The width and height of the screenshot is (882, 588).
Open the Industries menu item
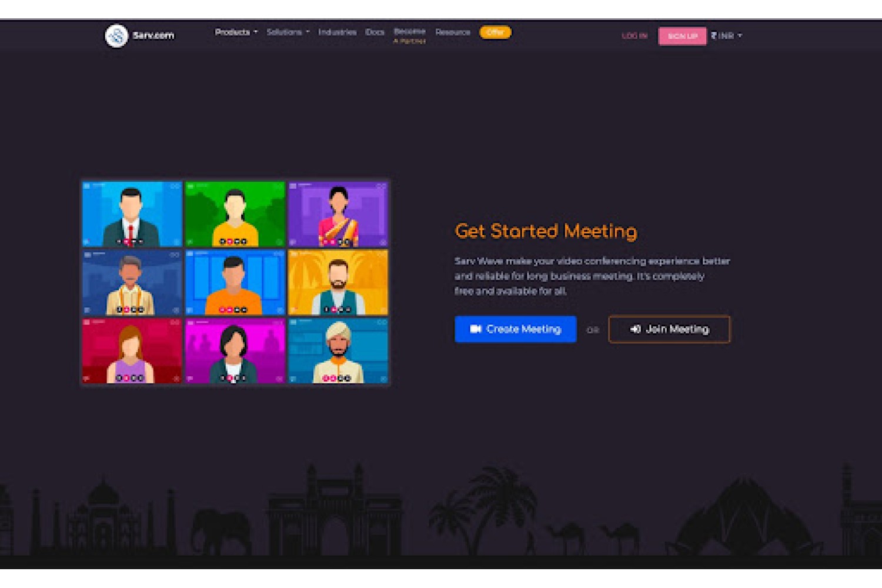[337, 32]
